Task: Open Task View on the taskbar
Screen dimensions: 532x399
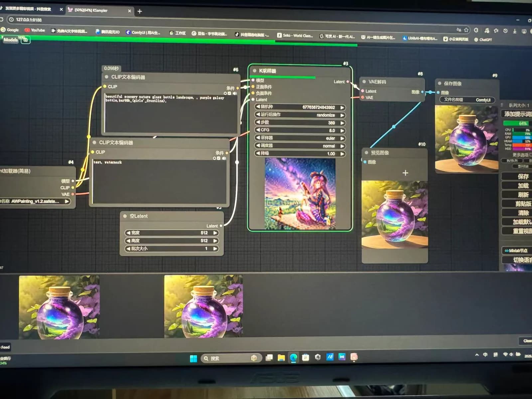Action: [x=269, y=358]
